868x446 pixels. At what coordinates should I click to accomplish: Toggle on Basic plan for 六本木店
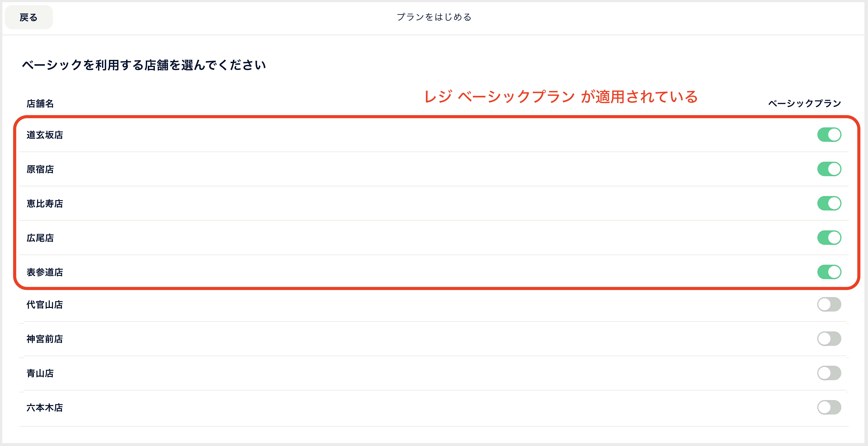(x=829, y=407)
